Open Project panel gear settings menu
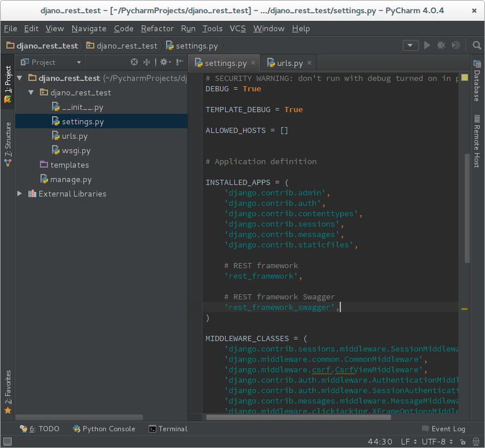Image resolution: width=485 pixels, height=448 pixels. point(165,62)
